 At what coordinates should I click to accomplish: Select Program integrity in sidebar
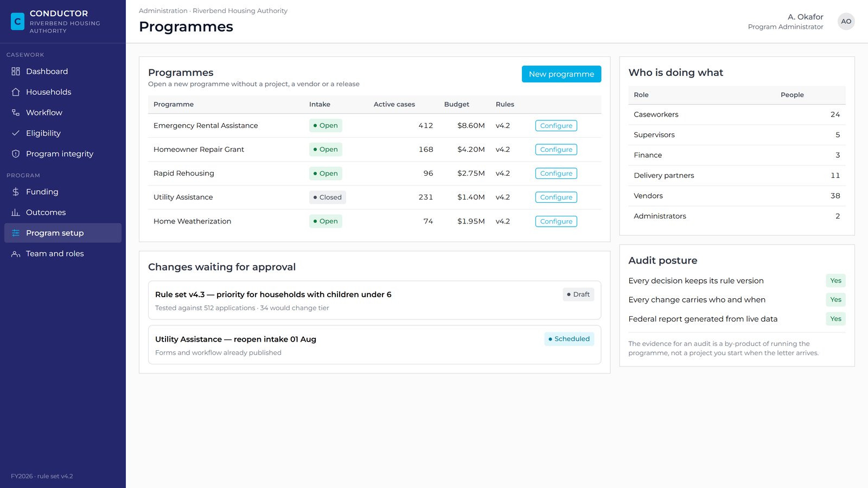63,153
